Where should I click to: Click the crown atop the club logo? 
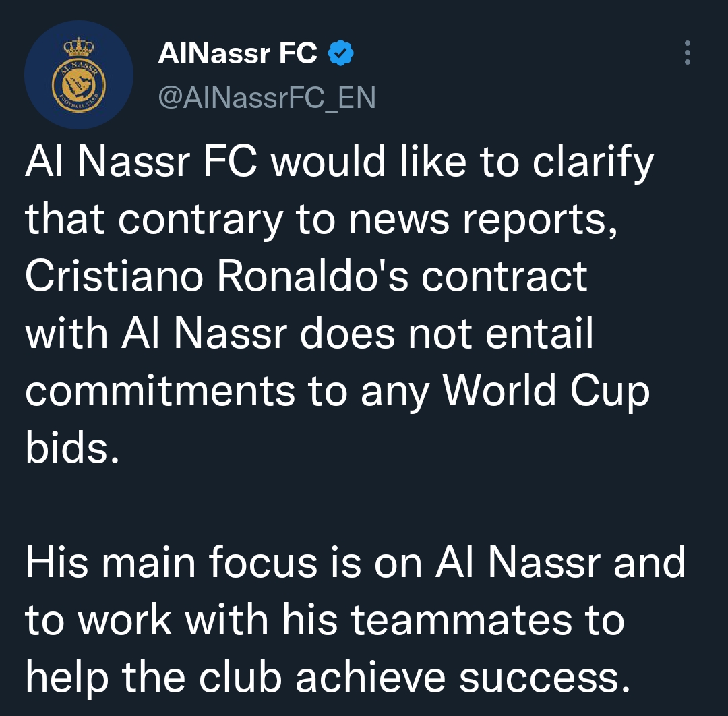click(79, 48)
